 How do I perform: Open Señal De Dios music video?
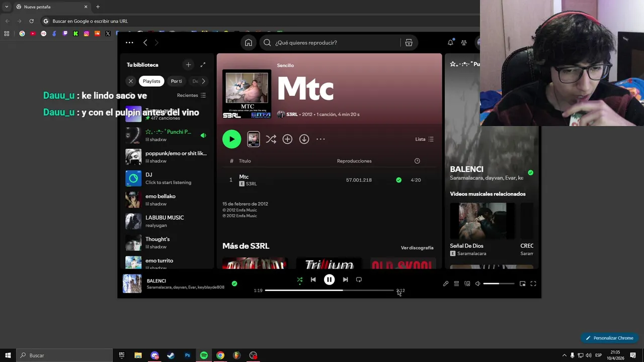pyautogui.click(x=482, y=221)
